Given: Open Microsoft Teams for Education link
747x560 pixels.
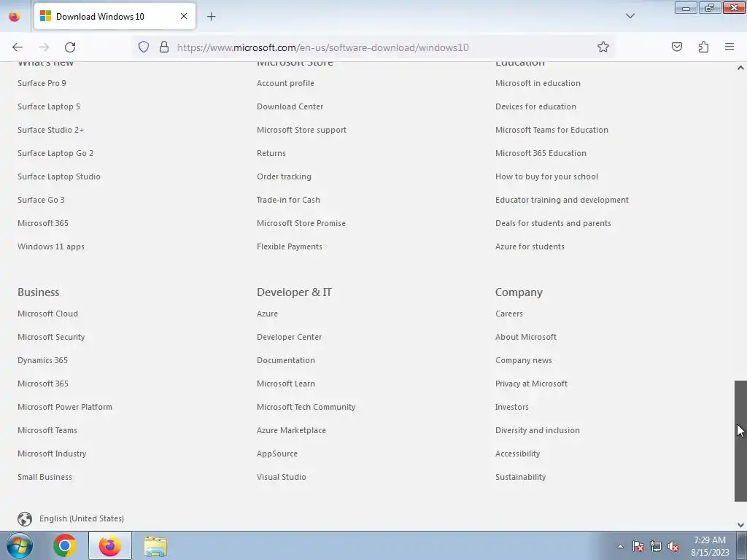Looking at the screenshot, I should coord(551,130).
